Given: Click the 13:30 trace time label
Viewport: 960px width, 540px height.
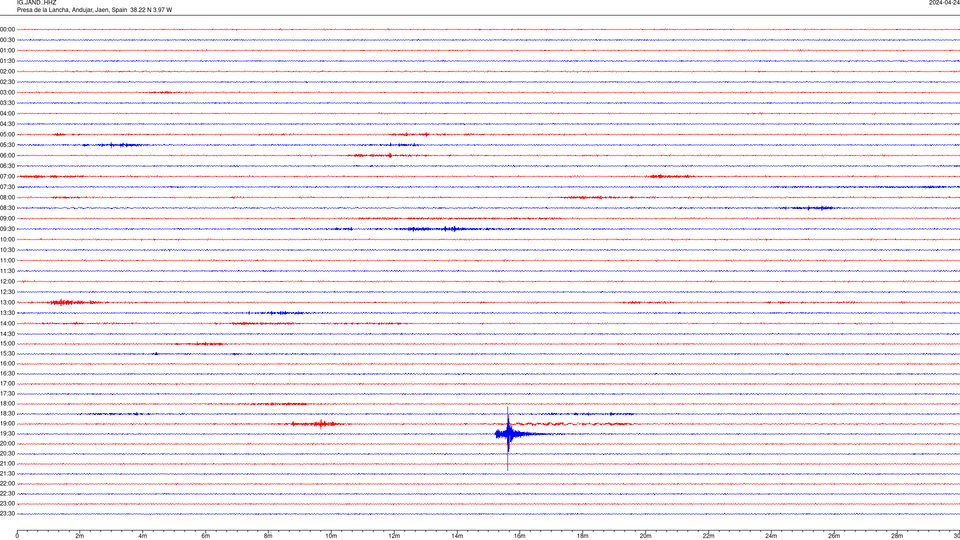Looking at the screenshot, I should [x=7, y=313].
